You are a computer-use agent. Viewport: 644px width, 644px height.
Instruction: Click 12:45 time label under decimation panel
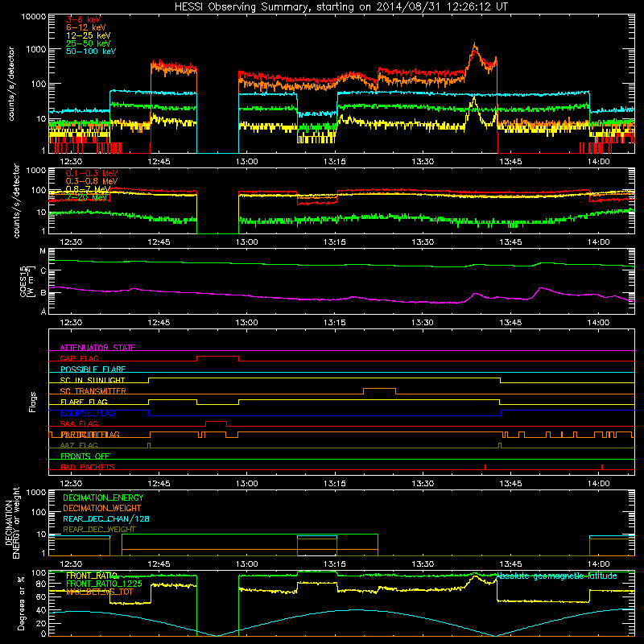(x=159, y=564)
